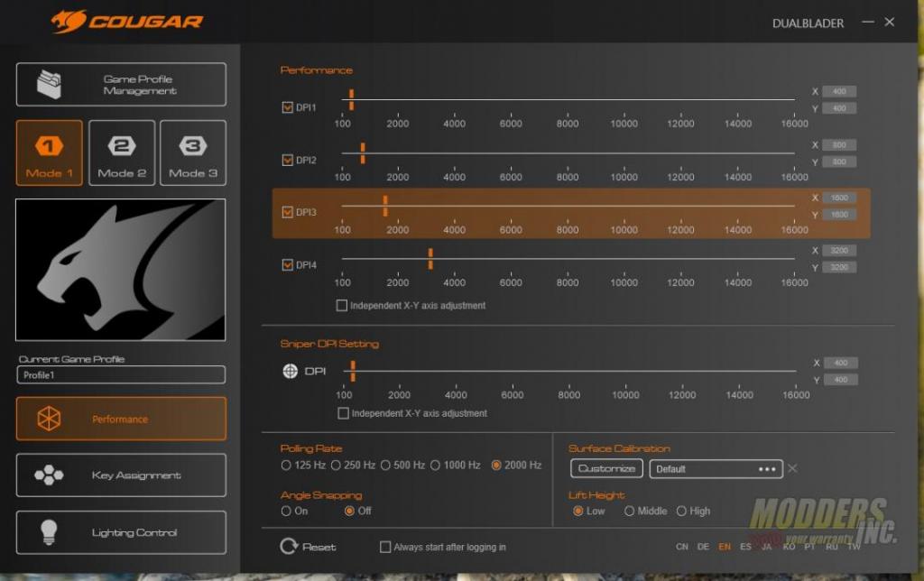
Task: Click the Sniper DPI slider handle
Action: pyautogui.click(x=353, y=371)
